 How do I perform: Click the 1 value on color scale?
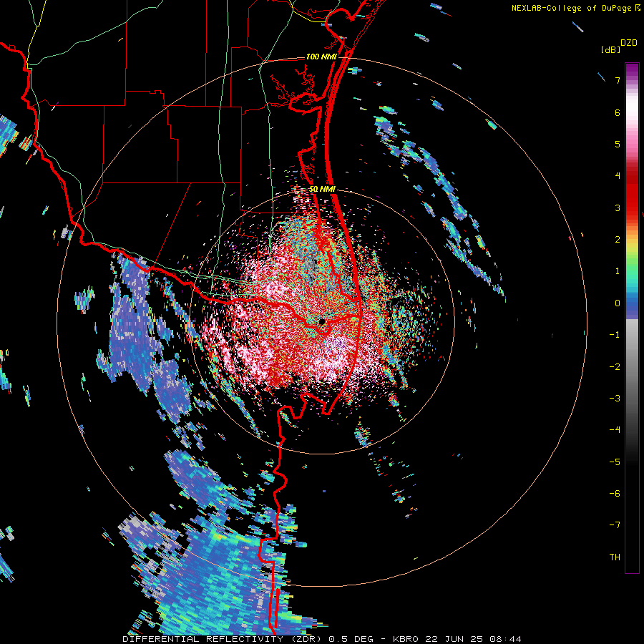[618, 271]
